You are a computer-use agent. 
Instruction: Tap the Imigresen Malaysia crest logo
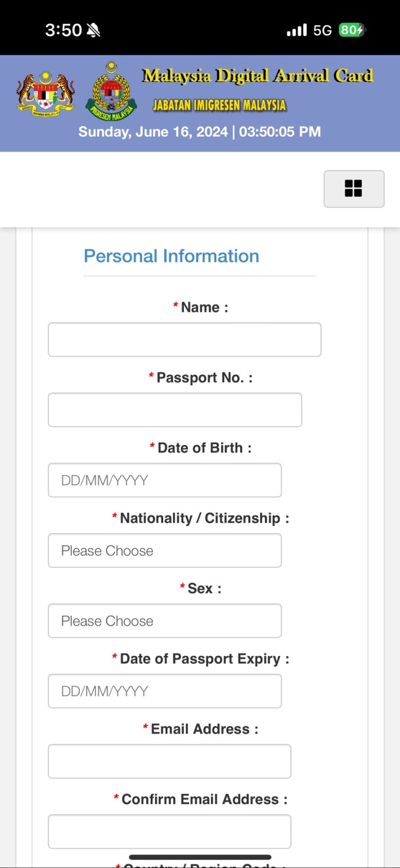point(111,92)
